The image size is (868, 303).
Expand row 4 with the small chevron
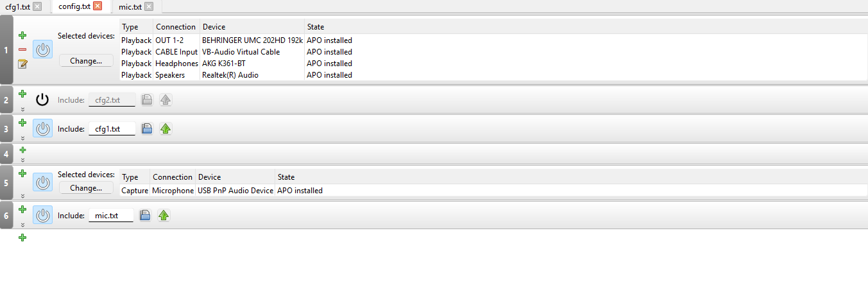pyautogui.click(x=22, y=160)
